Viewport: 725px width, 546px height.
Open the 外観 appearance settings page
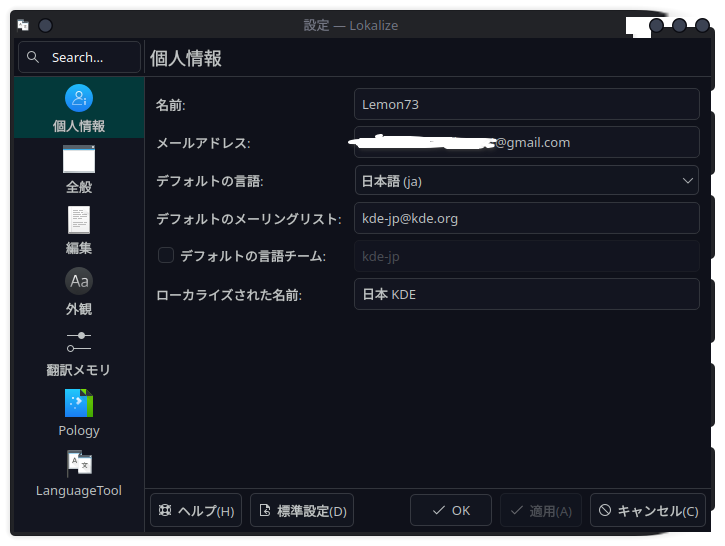[79, 291]
